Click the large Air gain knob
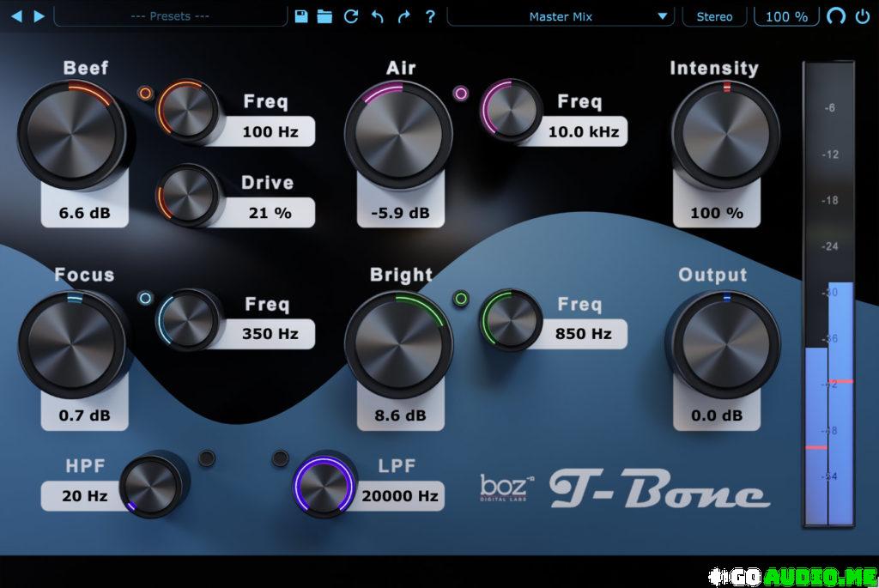 [x=398, y=135]
